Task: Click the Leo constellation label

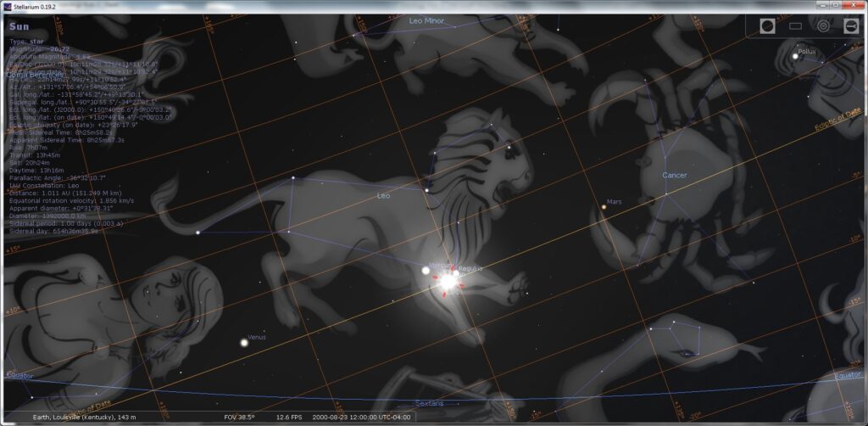Action: 384,195
